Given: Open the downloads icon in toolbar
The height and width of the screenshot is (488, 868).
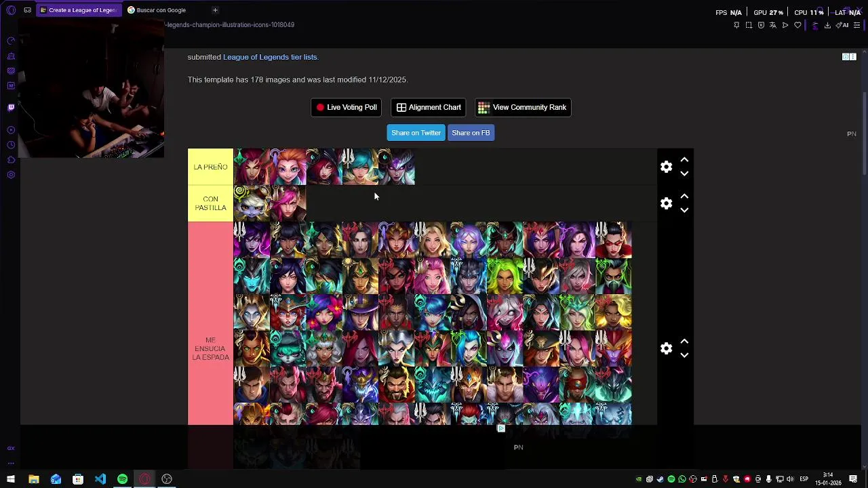Looking at the screenshot, I should 827,25.
